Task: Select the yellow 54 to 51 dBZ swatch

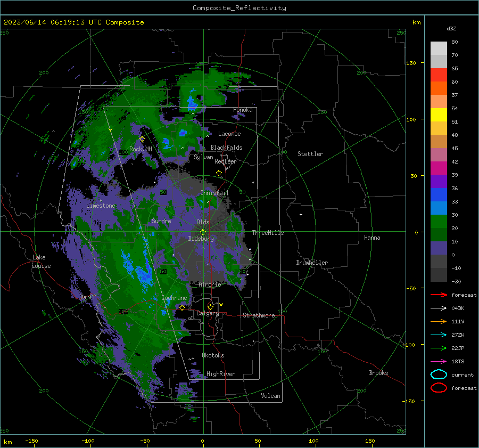Action: pyautogui.click(x=439, y=115)
